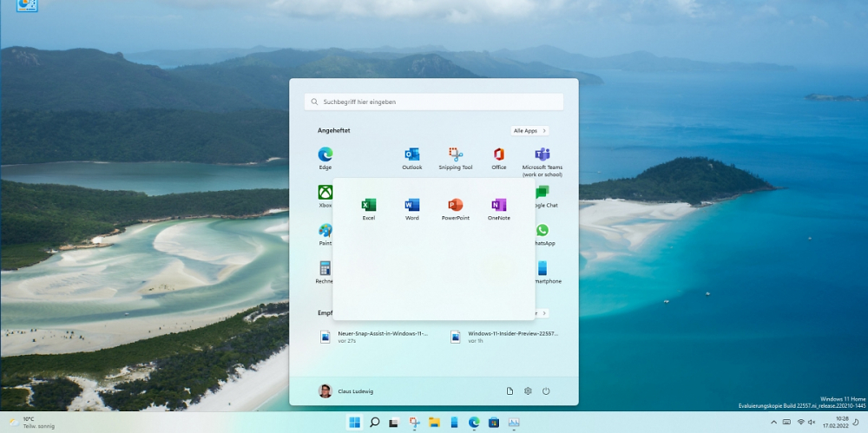Open Task View on the taskbar
The height and width of the screenshot is (433, 868).
tap(393, 423)
